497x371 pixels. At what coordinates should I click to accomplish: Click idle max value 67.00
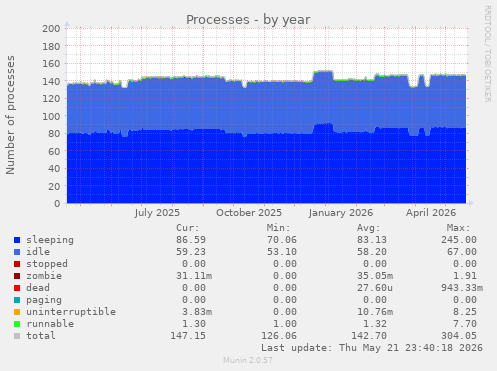point(462,252)
